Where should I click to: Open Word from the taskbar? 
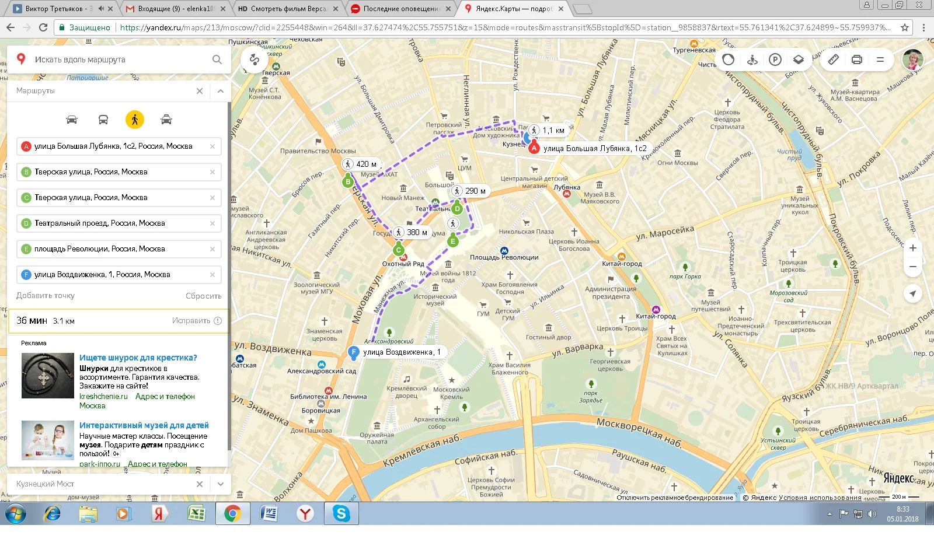(x=269, y=513)
